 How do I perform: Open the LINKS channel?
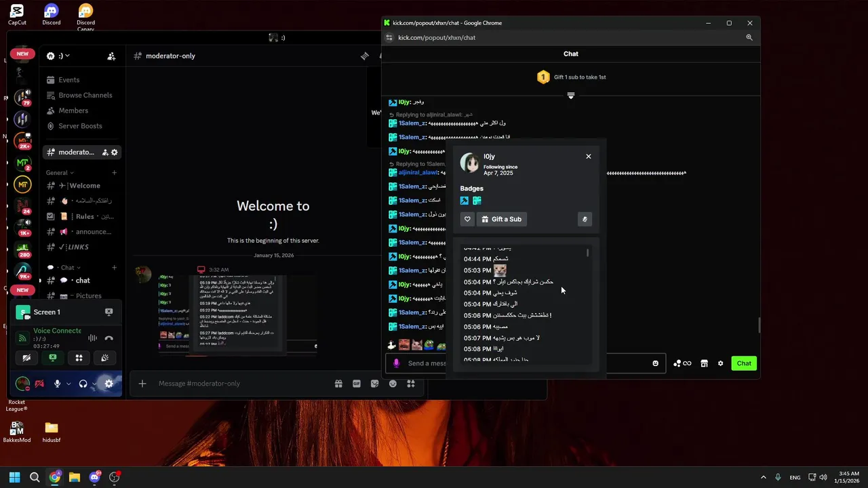tap(83, 247)
